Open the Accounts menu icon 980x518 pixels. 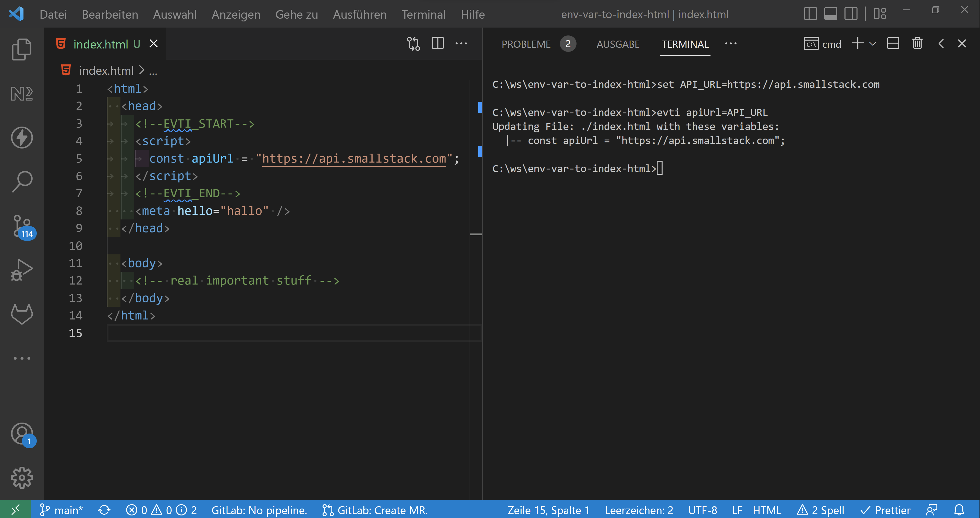23,435
